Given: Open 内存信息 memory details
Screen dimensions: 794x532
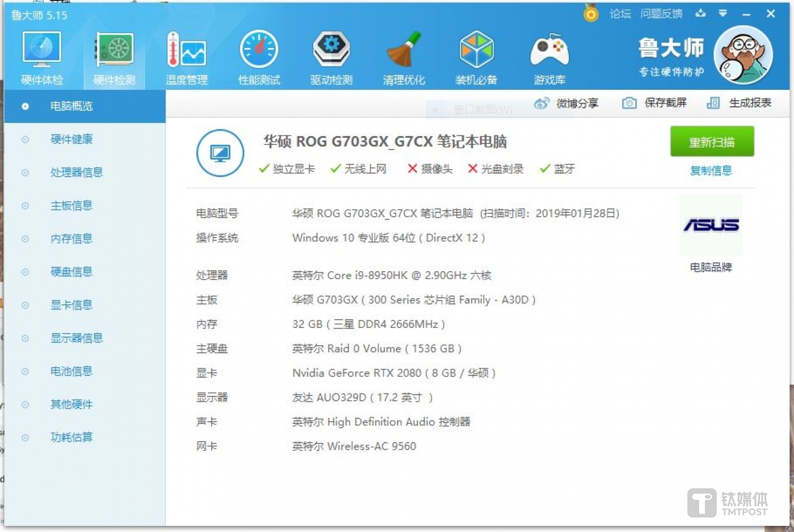Looking at the screenshot, I should 71,239.
